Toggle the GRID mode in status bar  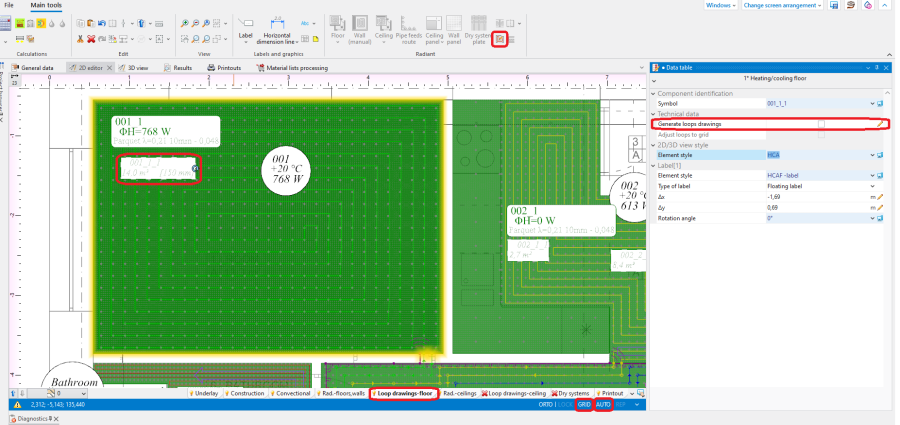pyautogui.click(x=584, y=405)
